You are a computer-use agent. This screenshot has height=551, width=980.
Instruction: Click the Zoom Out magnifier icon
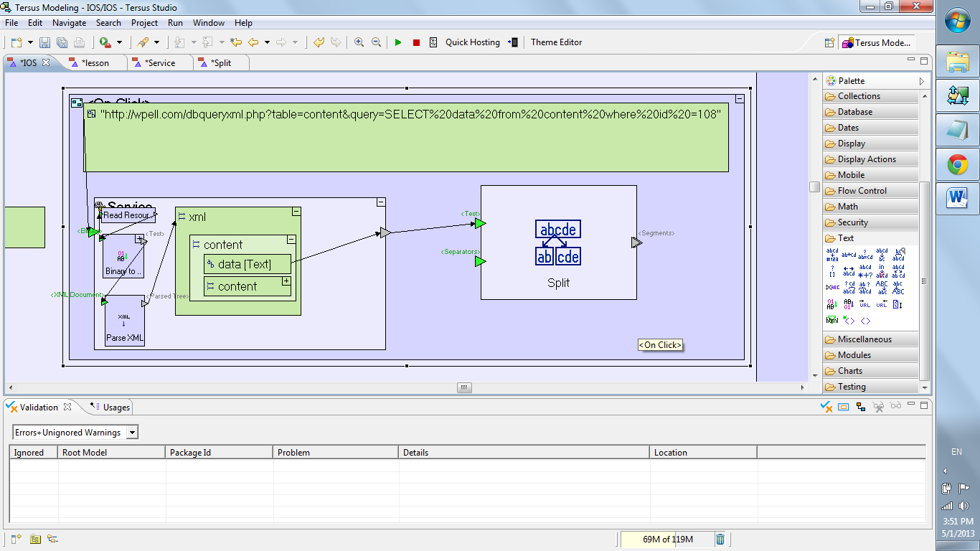pos(376,42)
